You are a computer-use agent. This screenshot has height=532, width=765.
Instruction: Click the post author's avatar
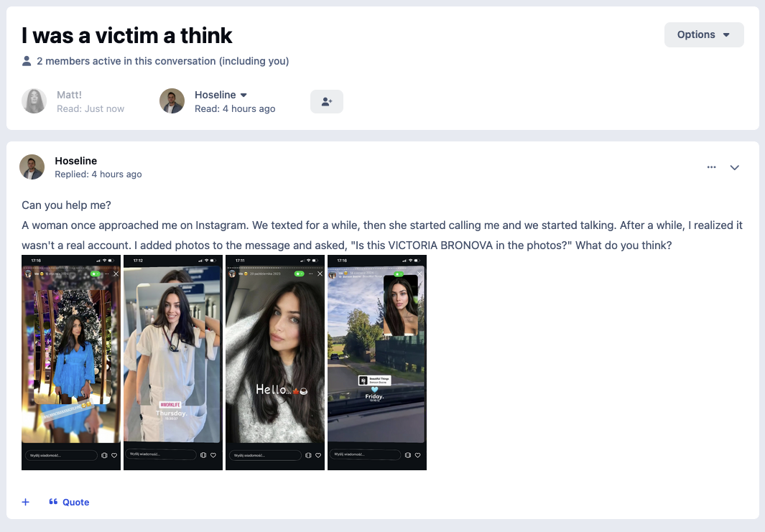click(32, 167)
